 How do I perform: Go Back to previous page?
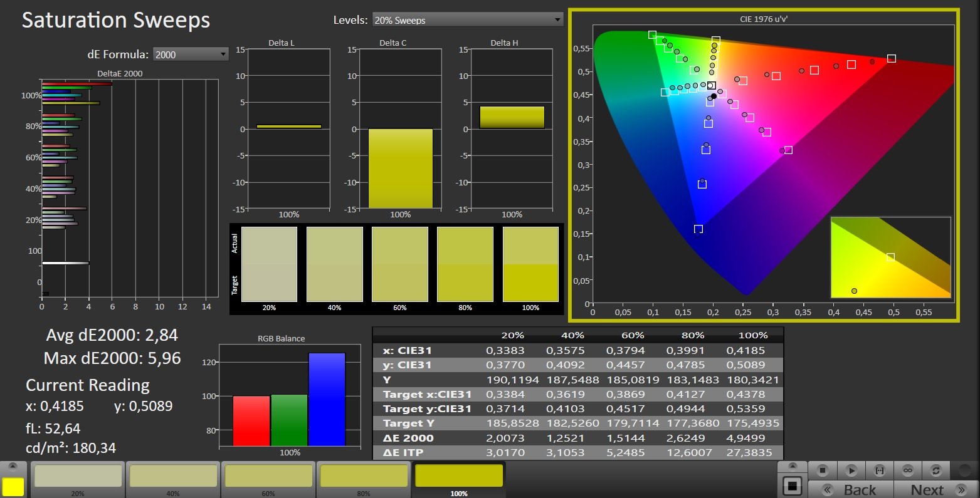[851, 489]
